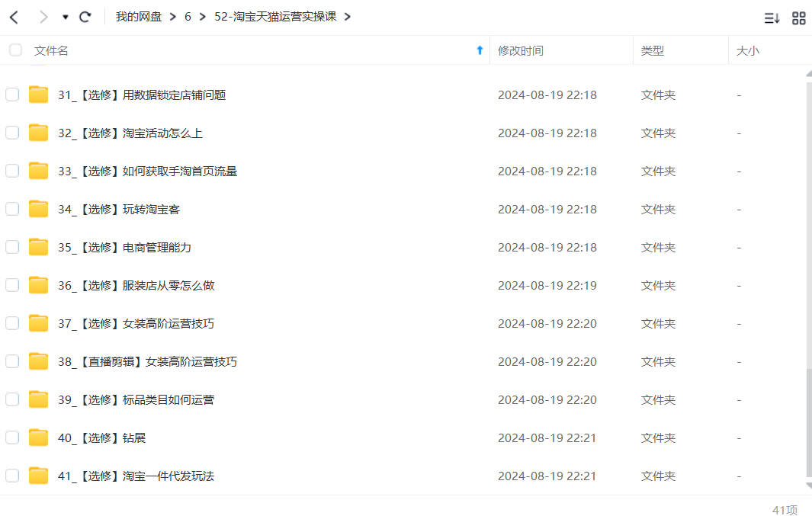Select 38_【直播剪辑】女装高阶运营技巧 name
Viewport: 812px width, 516px height.
tap(148, 362)
